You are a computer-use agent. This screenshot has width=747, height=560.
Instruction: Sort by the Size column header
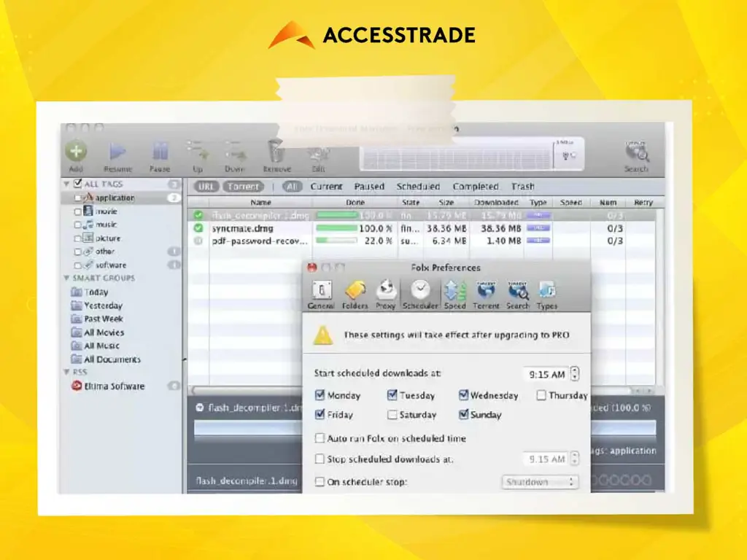[446, 203]
